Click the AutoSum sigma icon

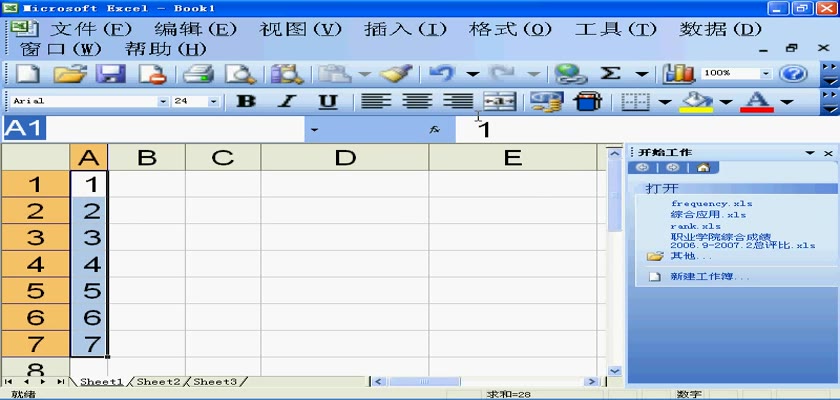[x=609, y=74]
